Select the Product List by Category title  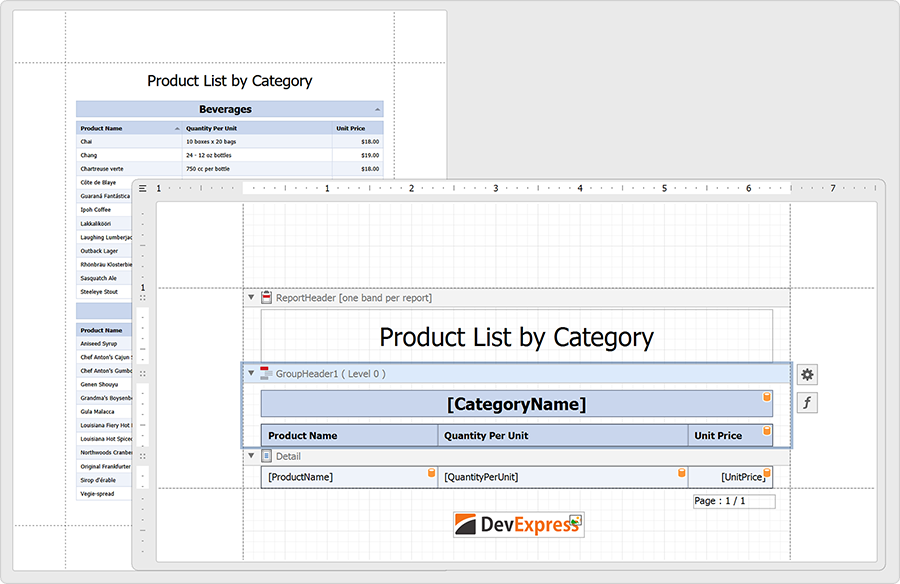518,337
